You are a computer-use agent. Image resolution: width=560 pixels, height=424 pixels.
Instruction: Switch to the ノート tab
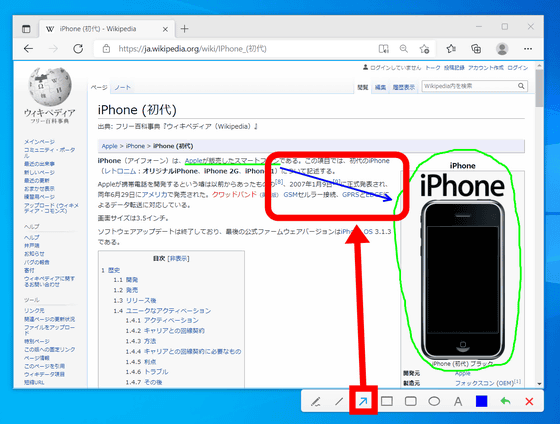(x=122, y=87)
